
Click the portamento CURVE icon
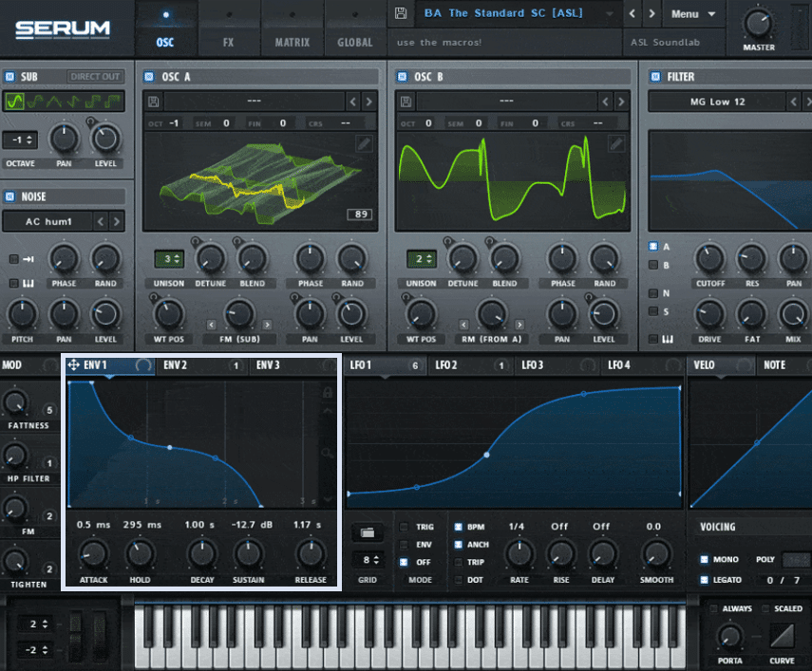782,635
